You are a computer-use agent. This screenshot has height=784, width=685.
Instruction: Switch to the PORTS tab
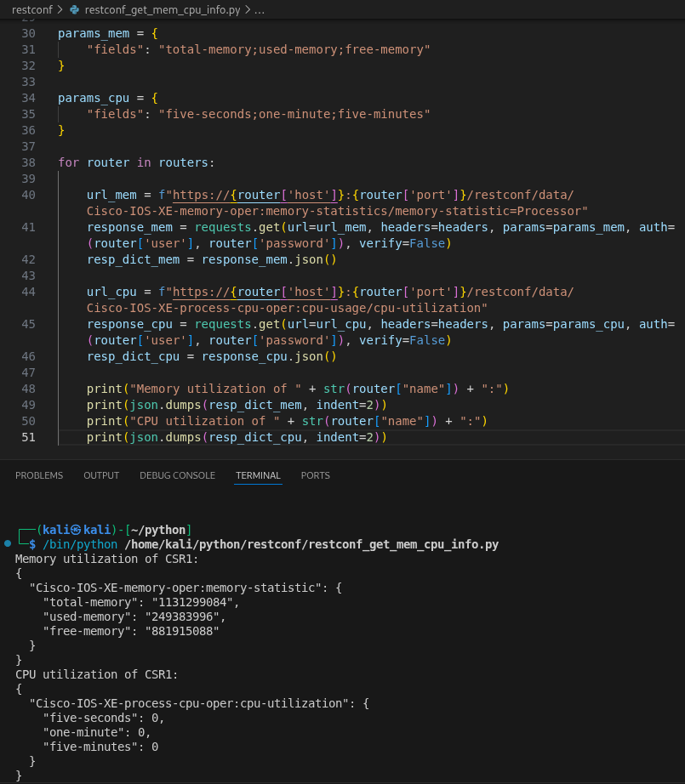click(x=315, y=475)
